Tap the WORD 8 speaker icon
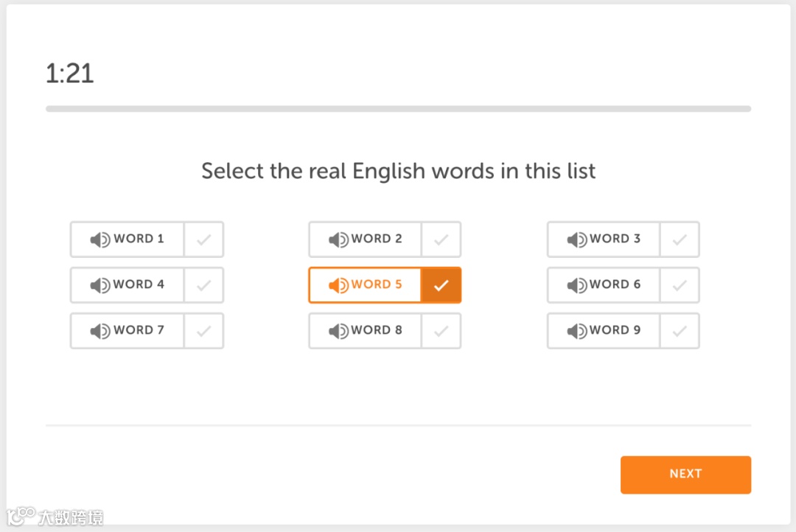 (338, 331)
